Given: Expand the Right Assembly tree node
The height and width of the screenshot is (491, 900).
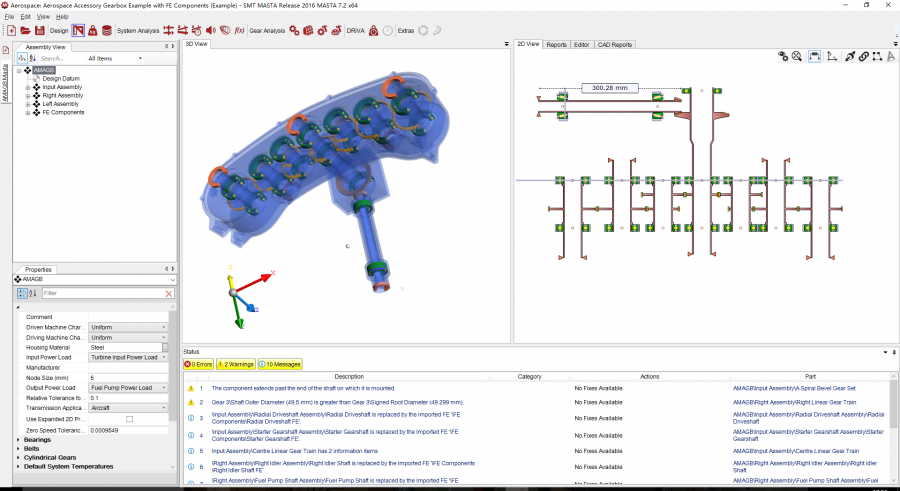Looking at the screenshot, I should 28,96.
